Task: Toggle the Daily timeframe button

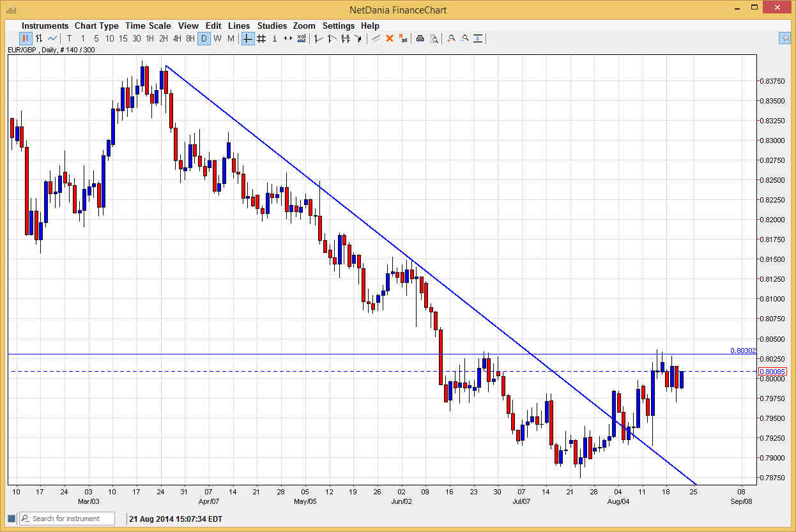Action: tap(204, 38)
